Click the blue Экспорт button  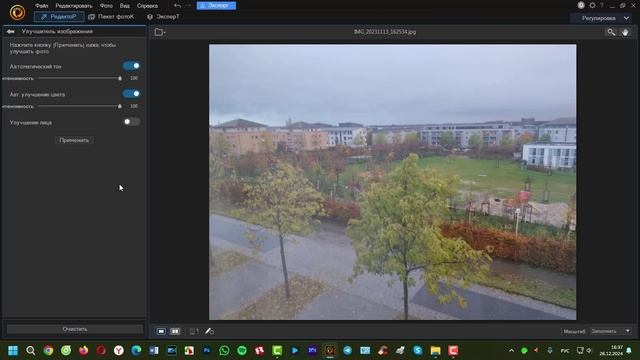(x=216, y=6)
